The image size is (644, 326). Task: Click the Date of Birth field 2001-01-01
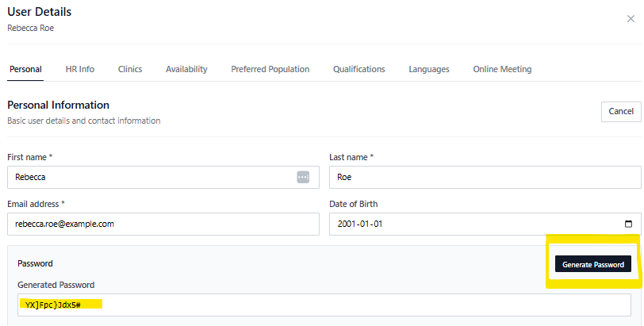[485, 224]
